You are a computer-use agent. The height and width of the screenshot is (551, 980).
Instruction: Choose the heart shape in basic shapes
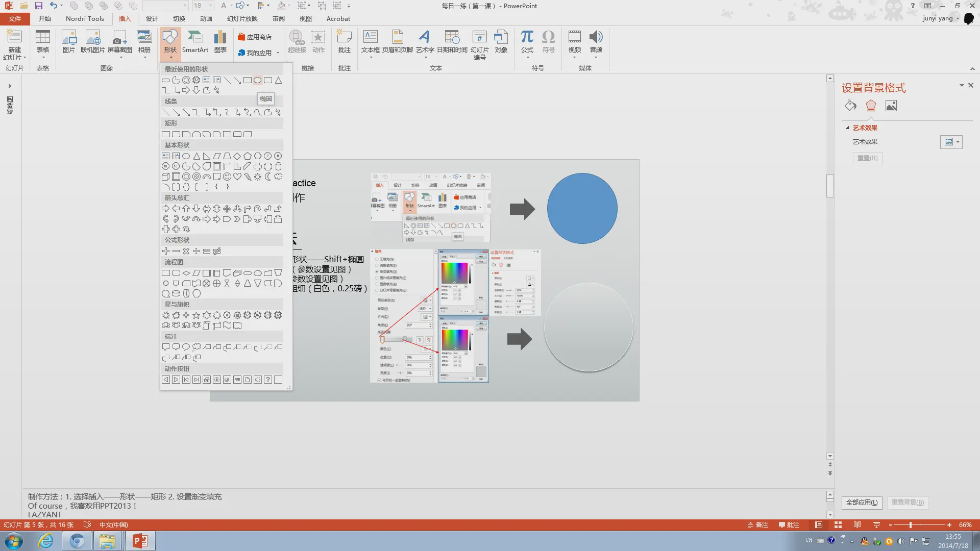click(237, 177)
